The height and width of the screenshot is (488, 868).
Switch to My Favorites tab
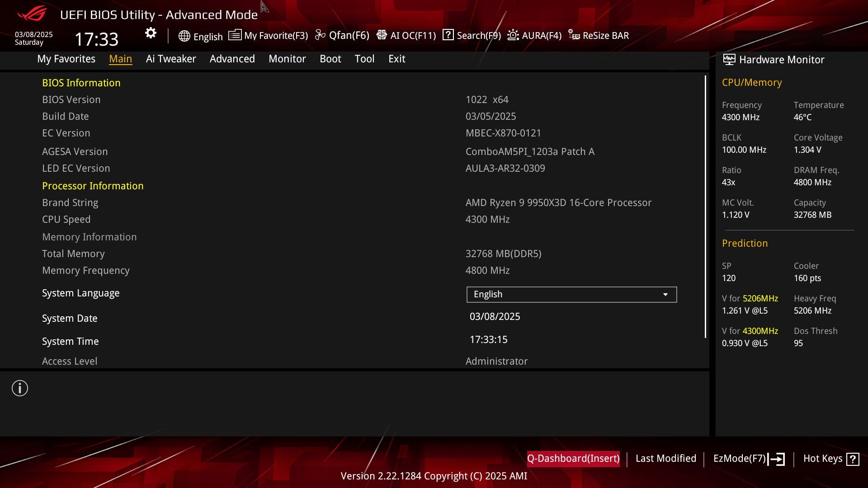tap(66, 59)
